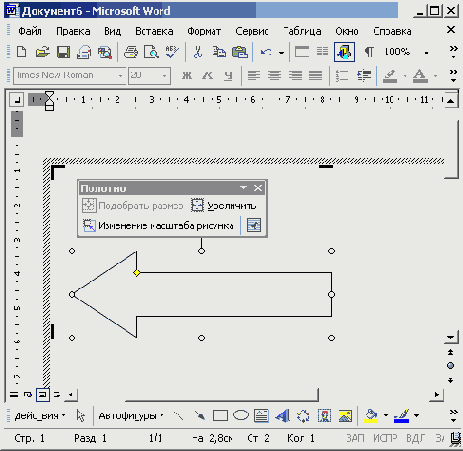Viewport: 463px width, 451px height.
Task: Click the yellow adjustment diamond on arrow
Action: coord(137,273)
